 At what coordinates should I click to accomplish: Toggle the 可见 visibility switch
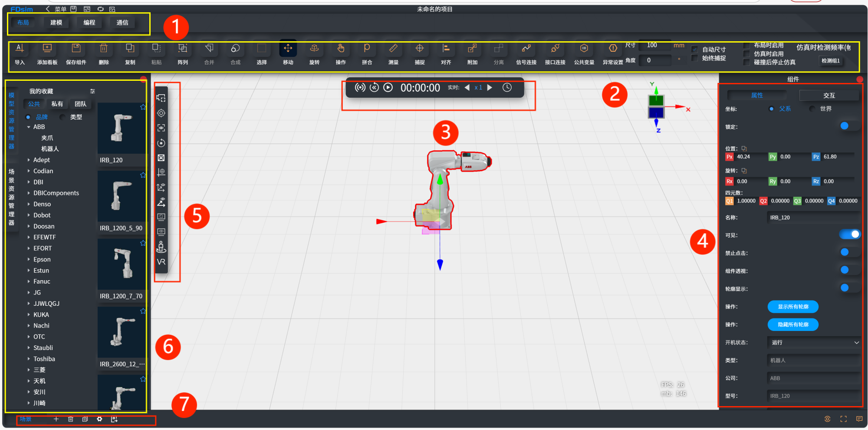point(849,235)
